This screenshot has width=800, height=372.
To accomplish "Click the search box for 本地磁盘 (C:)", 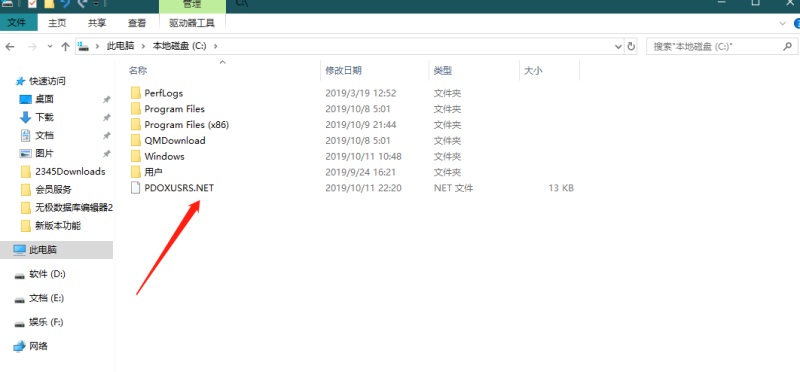I will [721, 46].
